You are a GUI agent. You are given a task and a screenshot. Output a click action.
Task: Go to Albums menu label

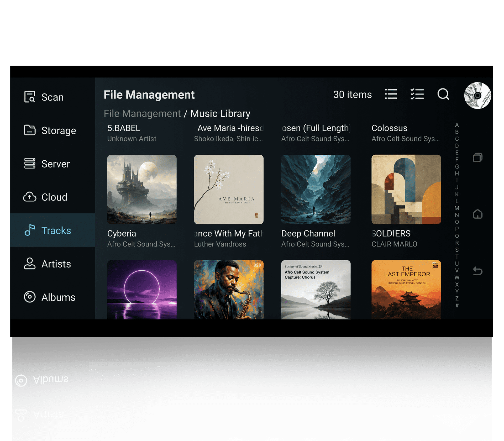click(x=58, y=297)
